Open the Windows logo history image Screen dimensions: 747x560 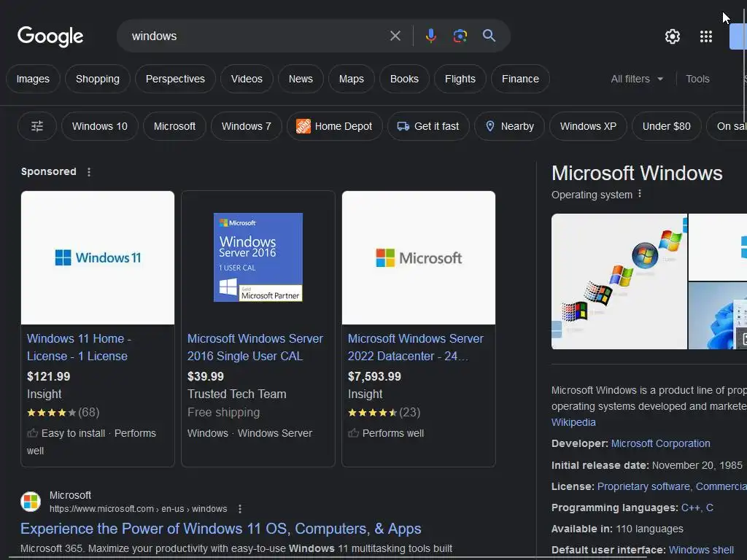[619, 281]
